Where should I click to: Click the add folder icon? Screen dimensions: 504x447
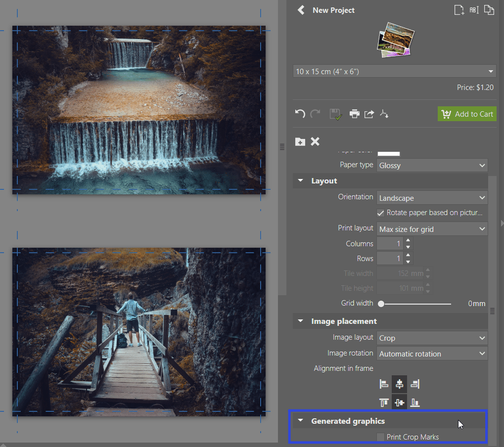[300, 141]
